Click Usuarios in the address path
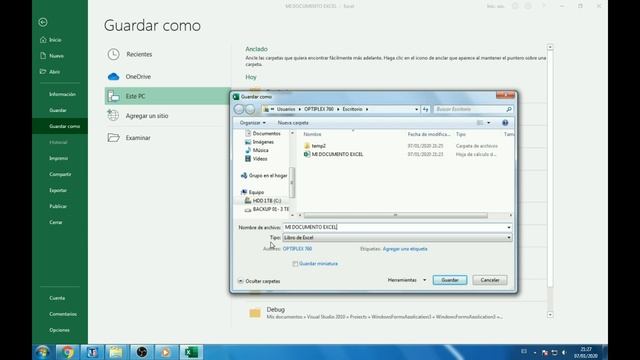The height and width of the screenshot is (360, 640). (x=286, y=109)
